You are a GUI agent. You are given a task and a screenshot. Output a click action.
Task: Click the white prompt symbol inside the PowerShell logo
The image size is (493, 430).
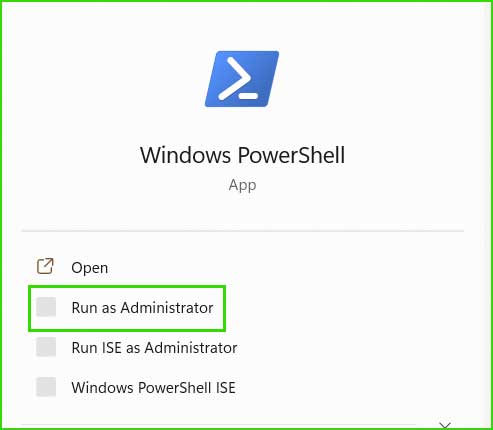click(x=238, y=78)
